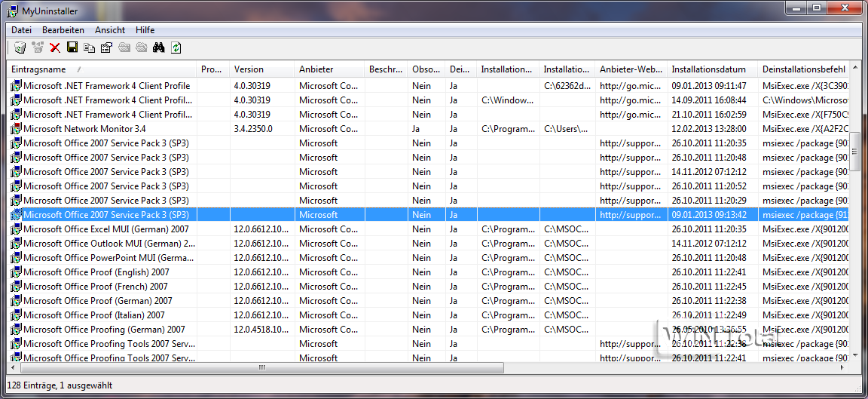Click the Anbieter-Web... column header
Screen dimensions: 868x399
click(x=631, y=69)
